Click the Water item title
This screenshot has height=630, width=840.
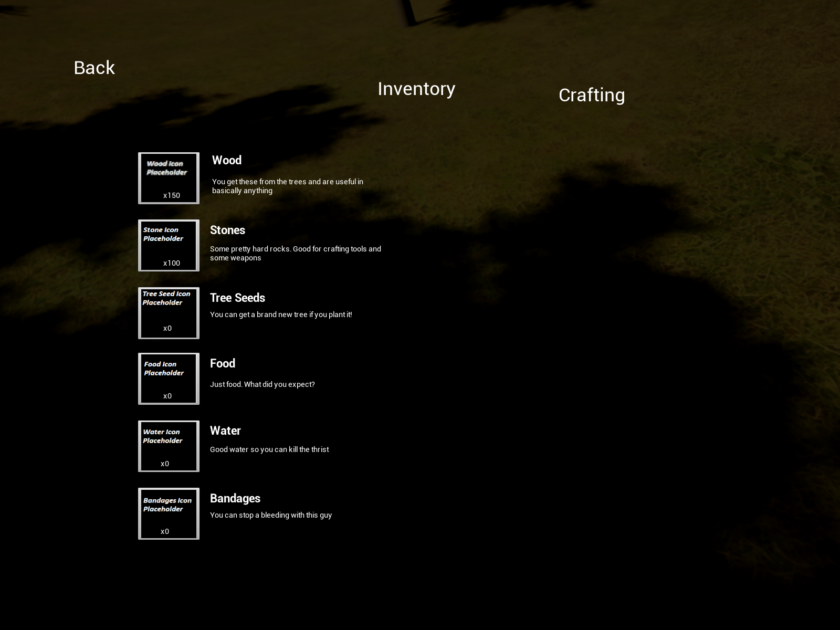(225, 430)
